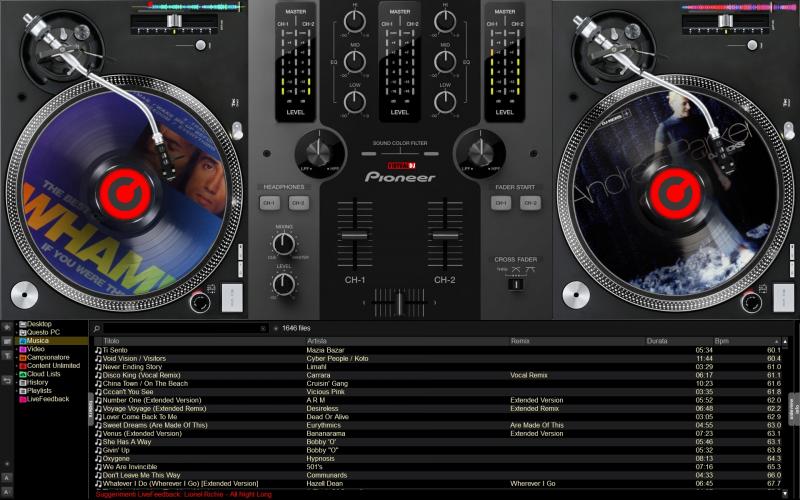The height and width of the screenshot is (500, 800).
Task: Toggle headphones CH-2 cue button
Action: click(298, 203)
